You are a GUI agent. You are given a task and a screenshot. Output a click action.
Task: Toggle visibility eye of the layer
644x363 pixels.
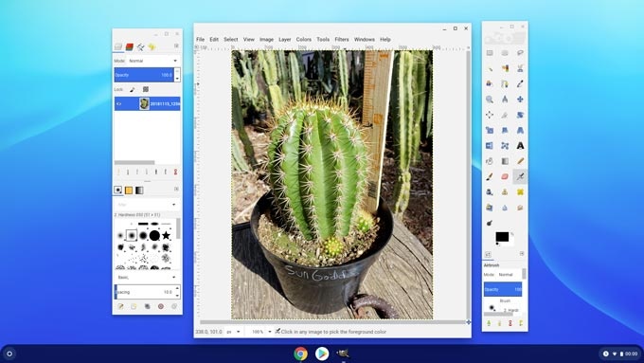118,104
